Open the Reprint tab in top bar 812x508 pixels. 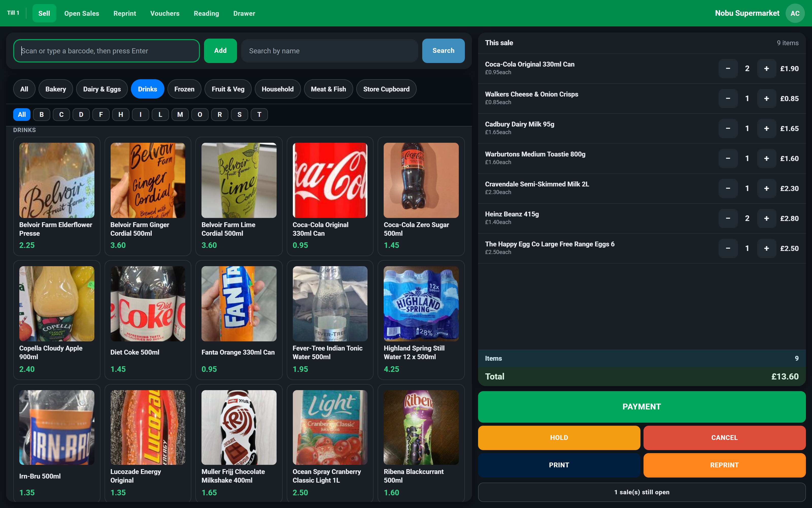tap(125, 13)
